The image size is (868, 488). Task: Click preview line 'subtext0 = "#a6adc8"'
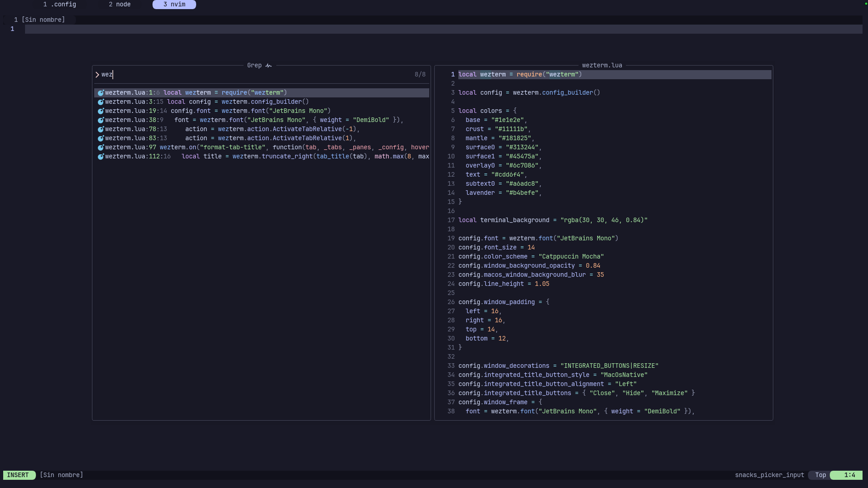(503, 184)
